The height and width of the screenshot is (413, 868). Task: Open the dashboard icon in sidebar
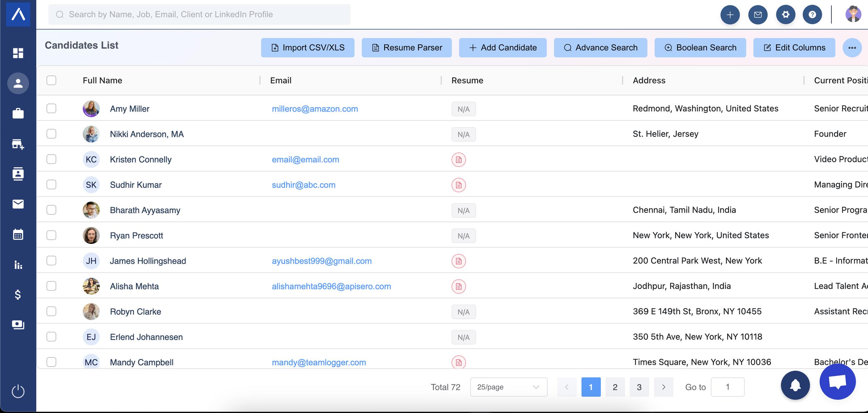tap(18, 53)
